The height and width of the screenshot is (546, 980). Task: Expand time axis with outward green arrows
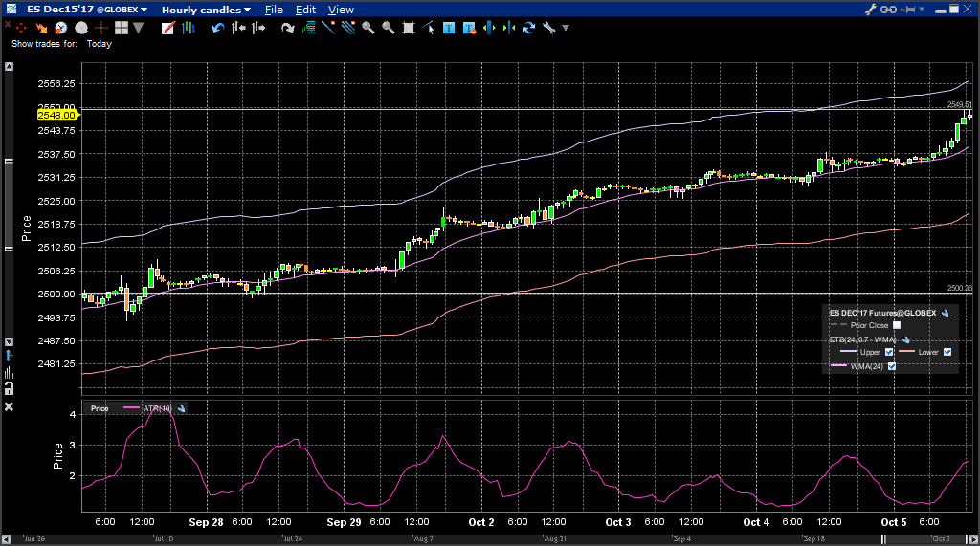coord(489,28)
